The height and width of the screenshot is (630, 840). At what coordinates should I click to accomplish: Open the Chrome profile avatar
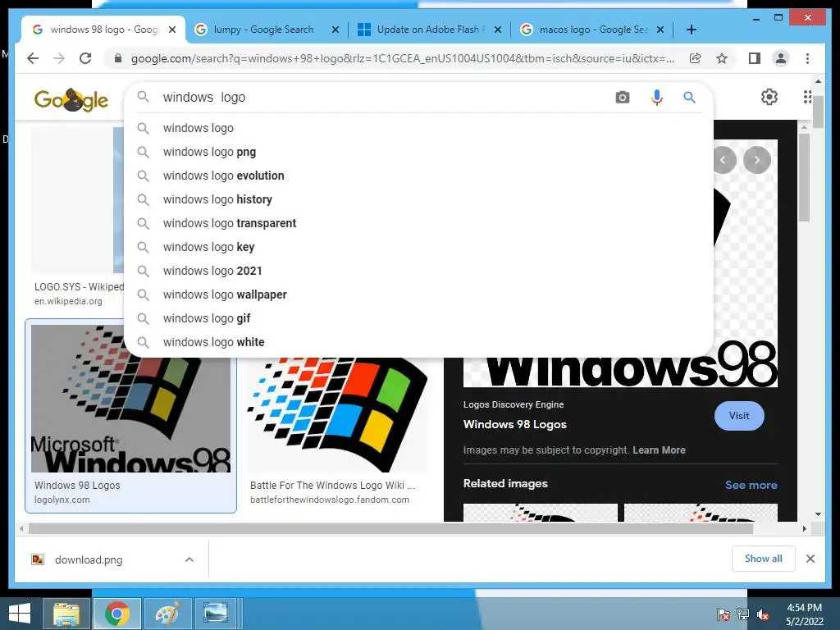(x=781, y=58)
